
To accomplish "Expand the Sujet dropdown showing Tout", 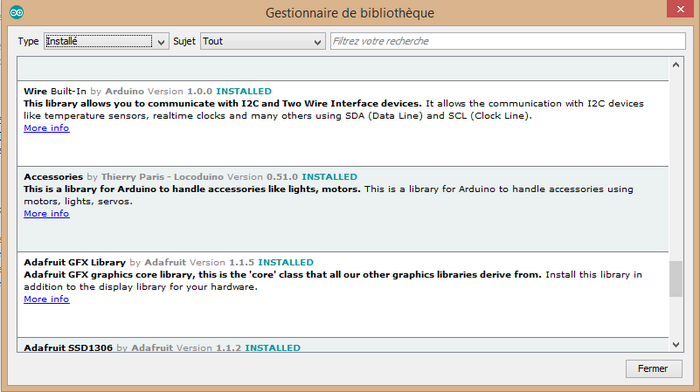I will pyautogui.click(x=262, y=41).
